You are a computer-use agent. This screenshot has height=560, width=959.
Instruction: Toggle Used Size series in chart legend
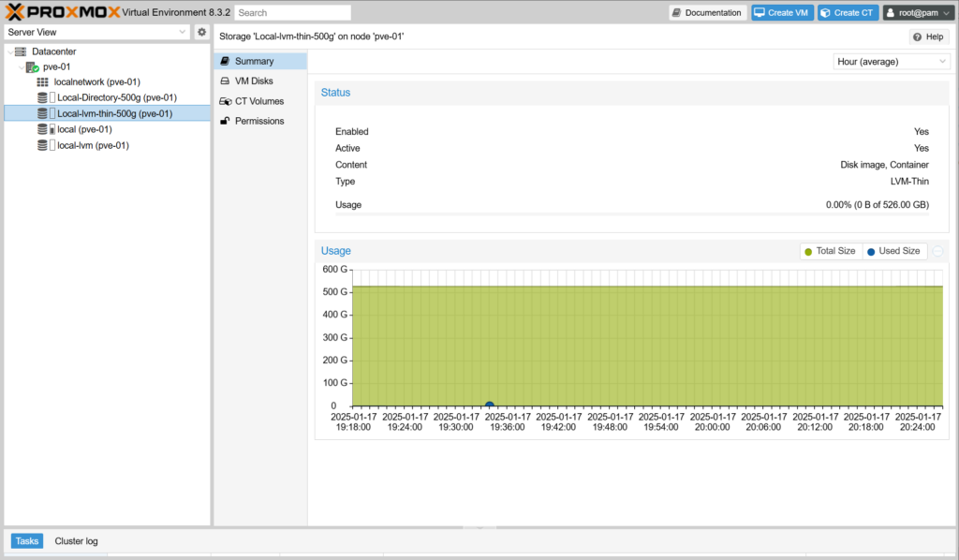tap(893, 251)
